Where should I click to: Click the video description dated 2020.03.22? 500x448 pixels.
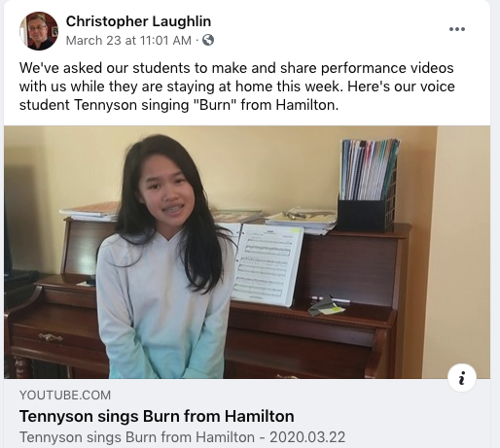(182, 437)
